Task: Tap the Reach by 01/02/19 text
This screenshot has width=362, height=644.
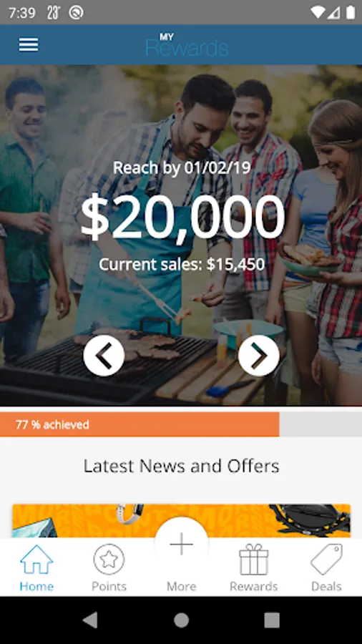Action: [182, 167]
